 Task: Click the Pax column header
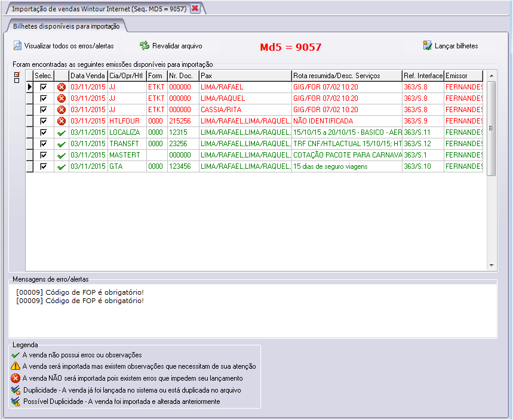(x=245, y=76)
